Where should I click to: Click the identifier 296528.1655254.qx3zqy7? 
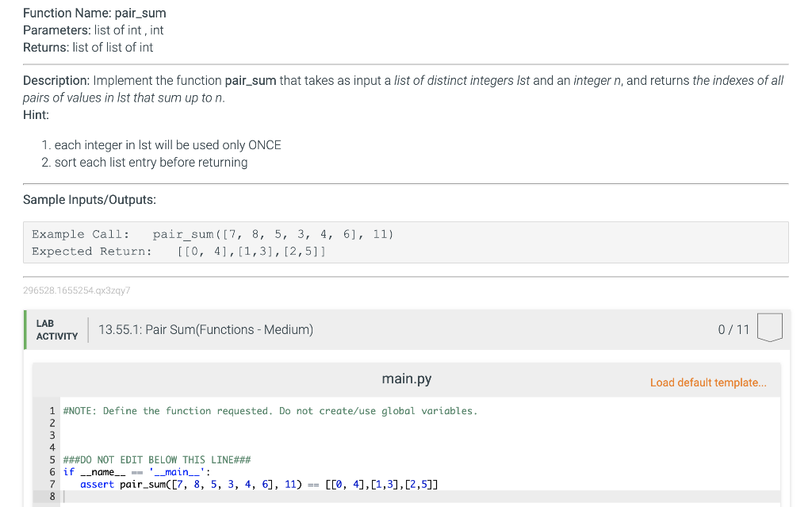click(x=77, y=291)
